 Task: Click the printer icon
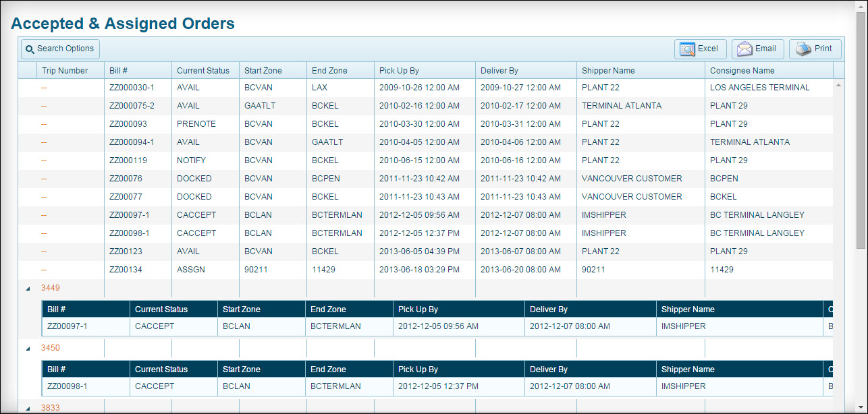tap(803, 49)
